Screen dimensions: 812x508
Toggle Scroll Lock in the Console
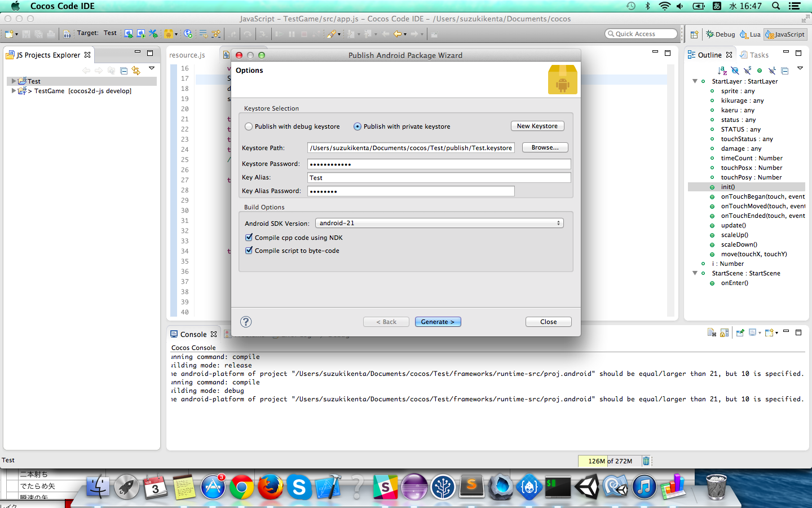click(725, 332)
